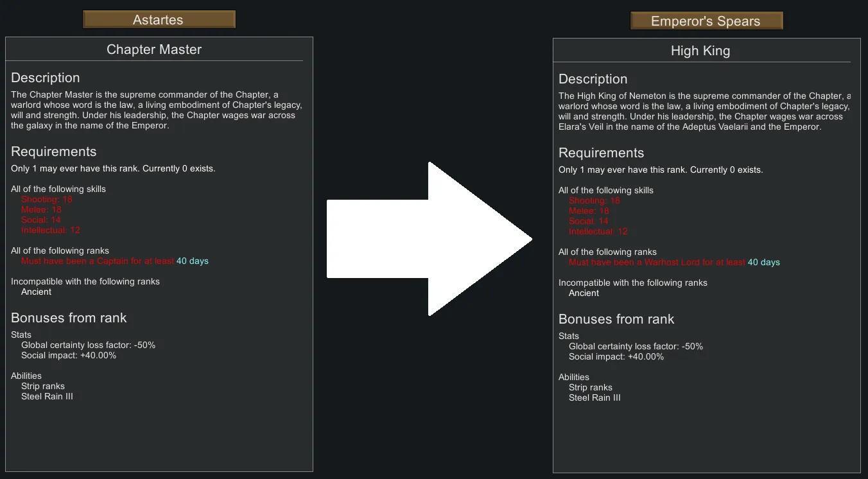The image size is (868, 479).
Task: Click Steel Rain III in Chapter Master panel
Action: (47, 396)
